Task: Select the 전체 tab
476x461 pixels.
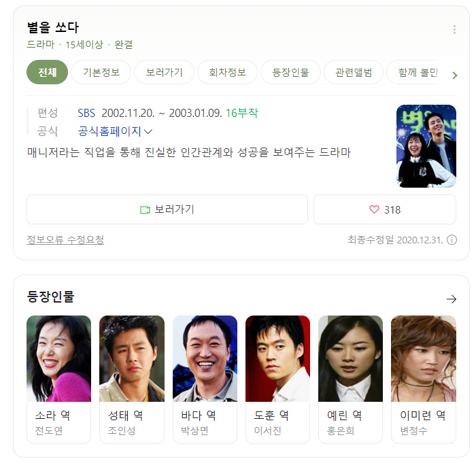Action: coord(48,72)
